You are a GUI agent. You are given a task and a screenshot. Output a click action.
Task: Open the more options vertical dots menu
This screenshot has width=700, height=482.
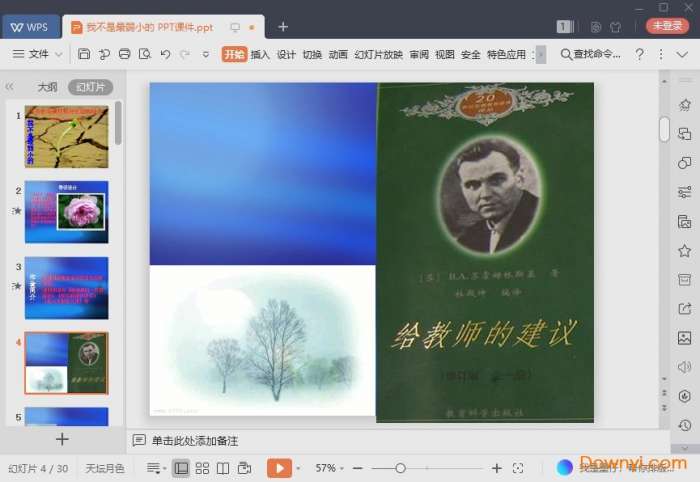point(661,54)
